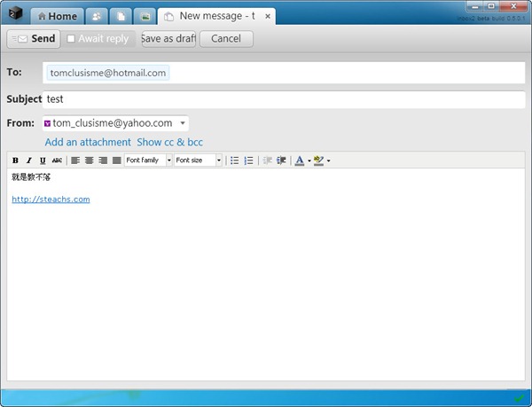The width and height of the screenshot is (532, 407).
Task: Toggle italic formatting
Action: (x=29, y=160)
